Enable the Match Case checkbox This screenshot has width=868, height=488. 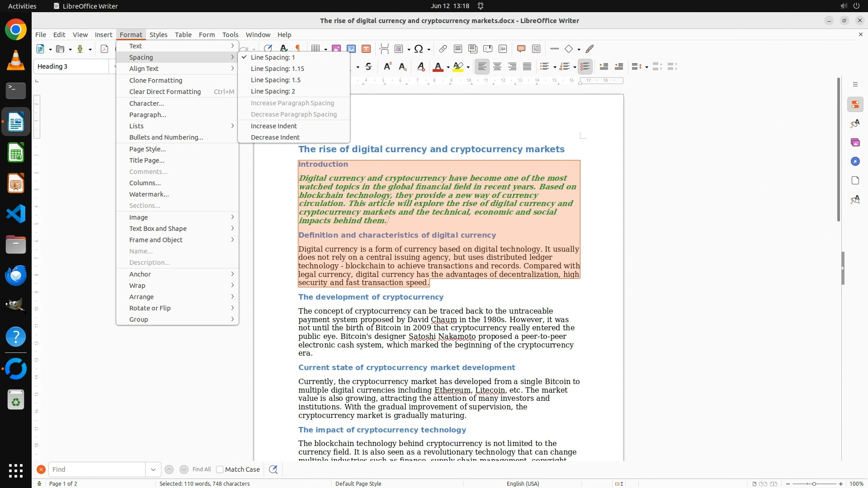tap(220, 469)
